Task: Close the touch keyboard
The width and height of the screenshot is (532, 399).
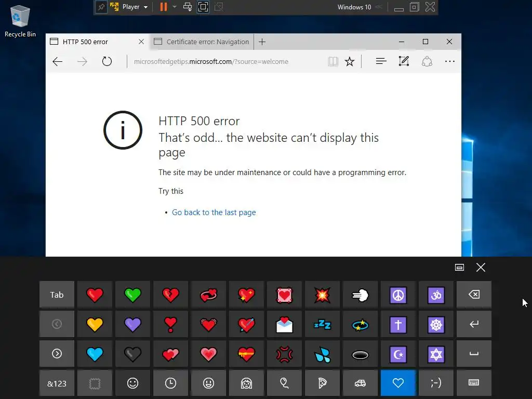Action: pyautogui.click(x=481, y=268)
